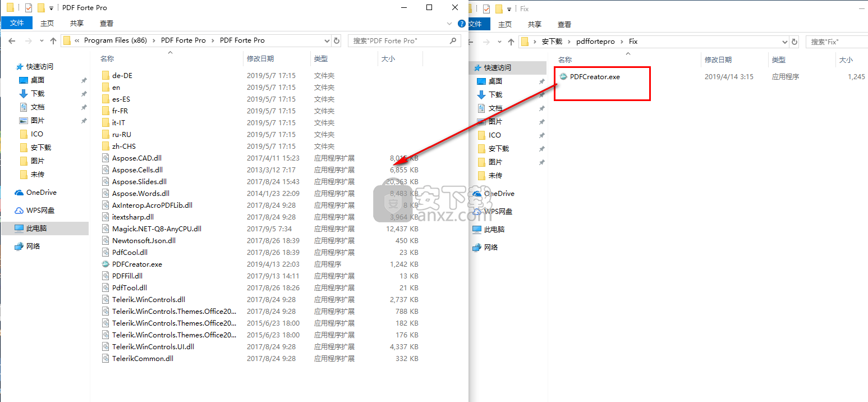Screen dimensions: 868x402
Task: Click the help icon in PDF Forte Pro window
Action: [462, 24]
